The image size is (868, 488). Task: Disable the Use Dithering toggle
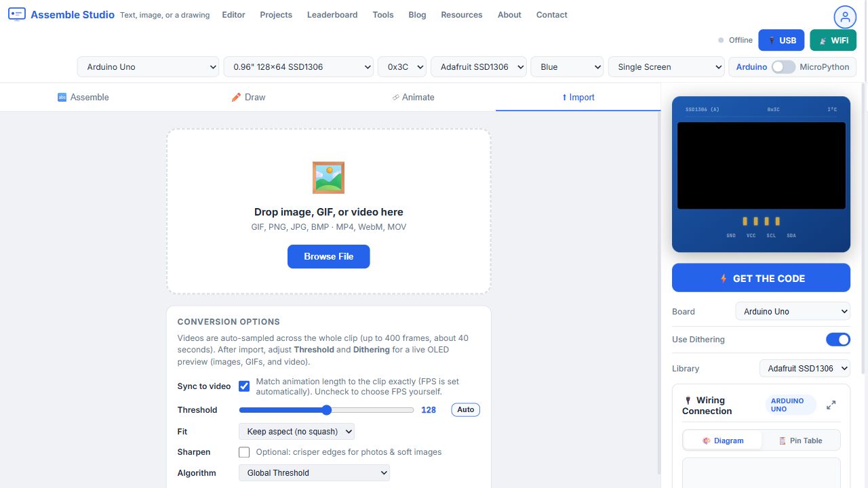pyautogui.click(x=838, y=340)
